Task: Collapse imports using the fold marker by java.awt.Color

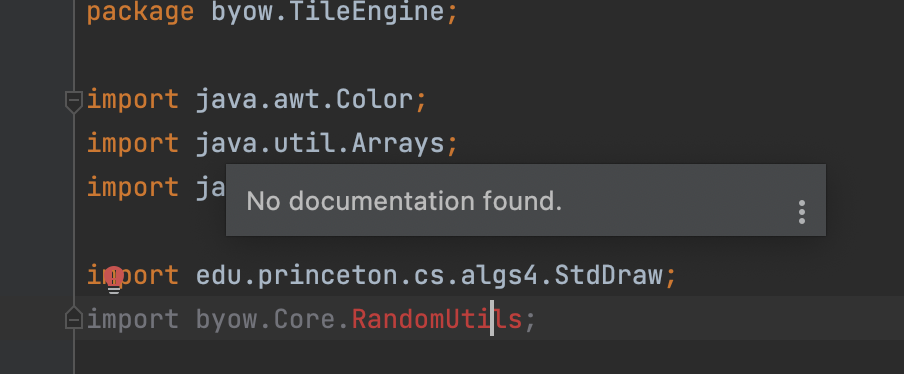Action: tap(74, 101)
